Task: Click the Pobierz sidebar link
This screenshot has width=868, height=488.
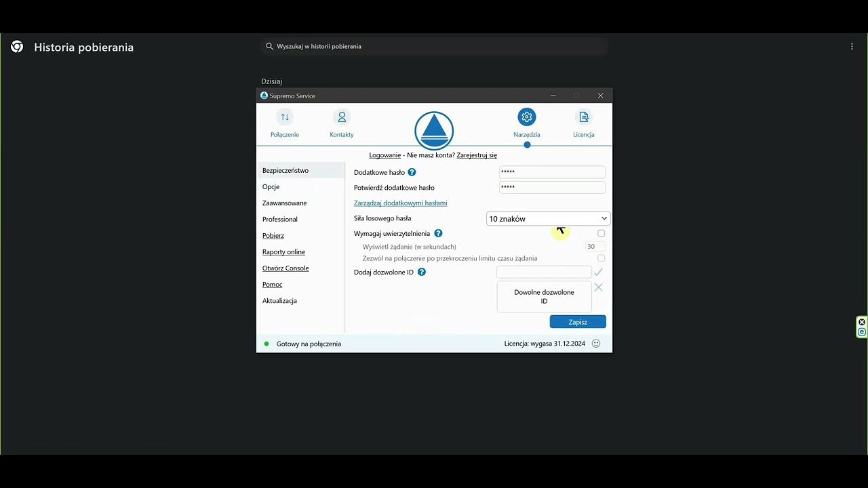Action: pyautogui.click(x=273, y=235)
